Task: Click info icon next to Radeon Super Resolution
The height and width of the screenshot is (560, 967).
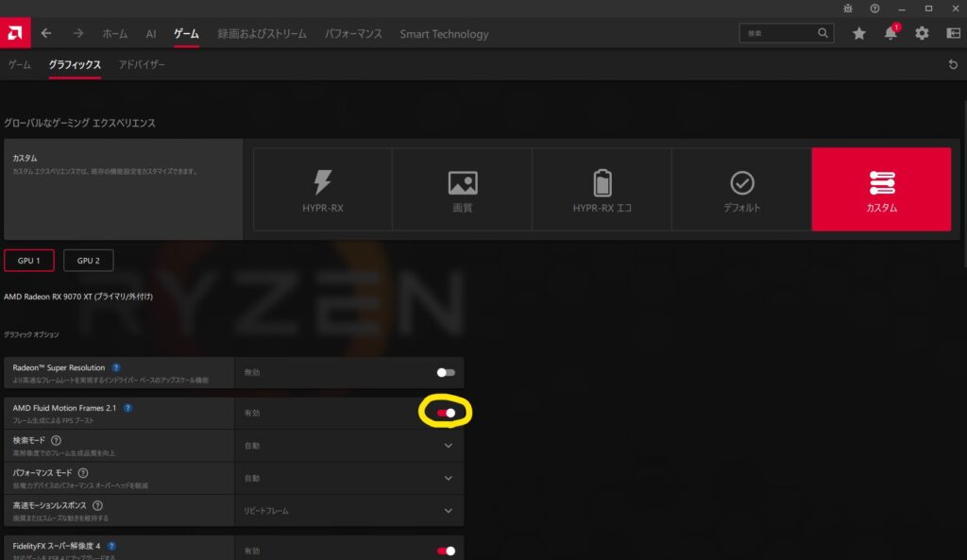Action: 116,367
